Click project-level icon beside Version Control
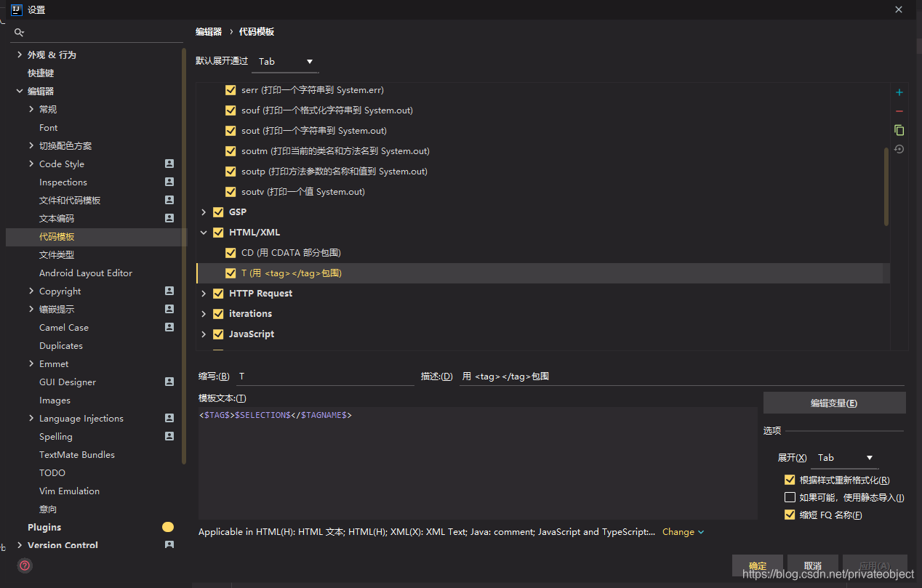 point(169,545)
